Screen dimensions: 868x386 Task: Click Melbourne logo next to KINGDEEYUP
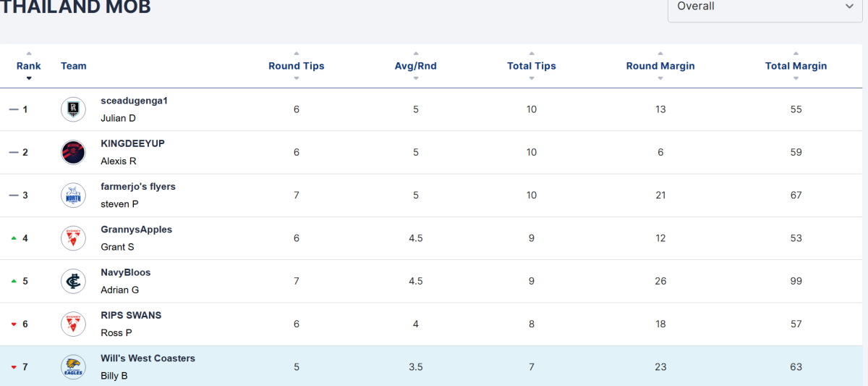tap(73, 152)
